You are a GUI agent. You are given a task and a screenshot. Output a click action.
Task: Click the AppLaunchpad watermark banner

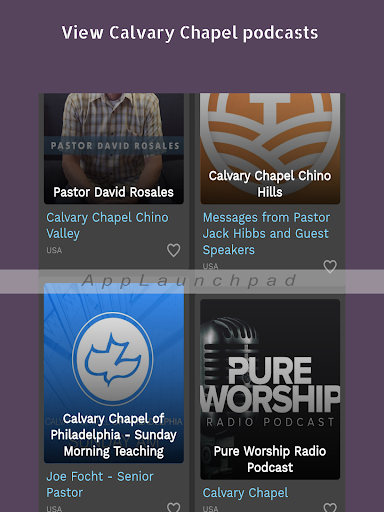(x=192, y=282)
